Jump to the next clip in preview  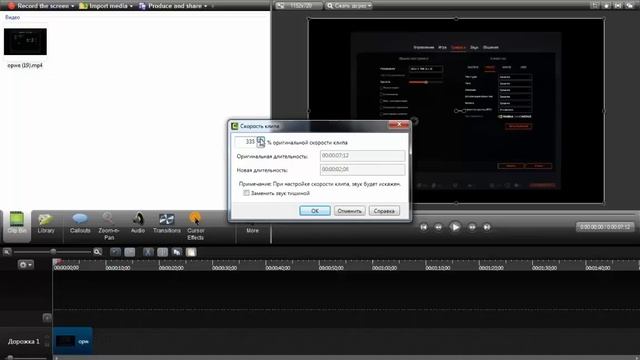point(487,227)
